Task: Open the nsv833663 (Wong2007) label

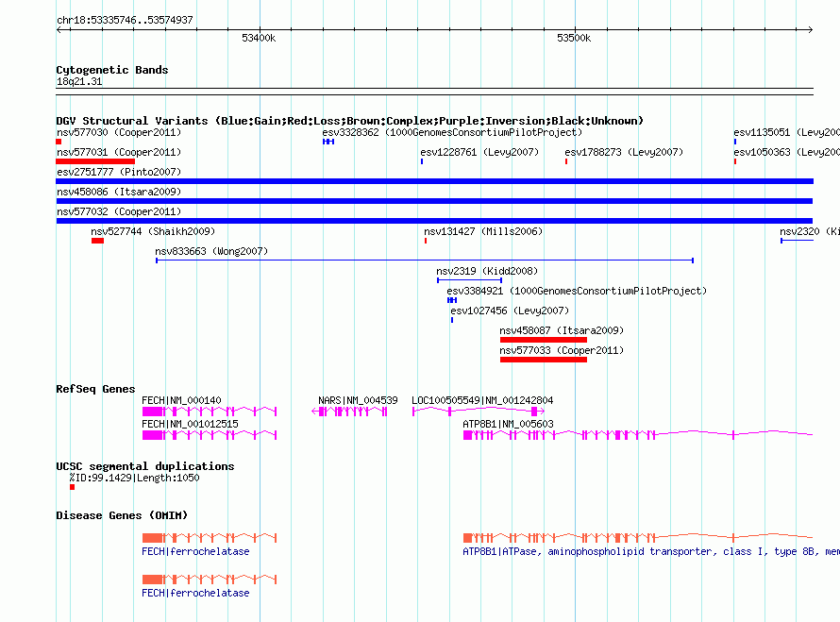Action: click(211, 251)
